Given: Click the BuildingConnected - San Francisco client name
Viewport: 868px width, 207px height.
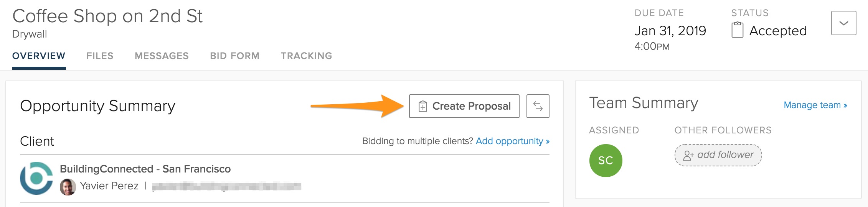Looking at the screenshot, I should (145, 169).
